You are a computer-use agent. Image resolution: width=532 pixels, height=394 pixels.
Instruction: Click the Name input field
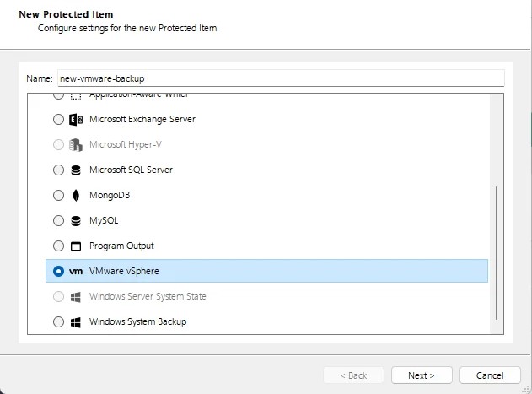click(280, 78)
